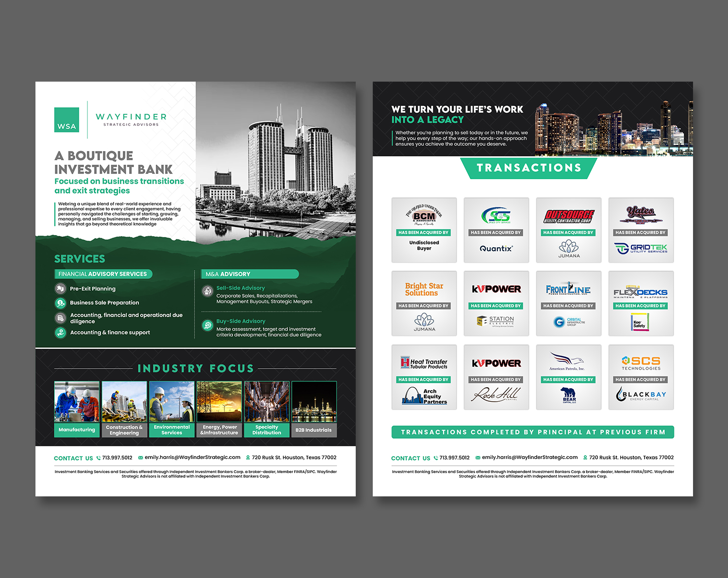This screenshot has height=578, width=728.
Task: Click the FINANCIAL ADVISORY SERVICES banner
Action: click(x=103, y=274)
